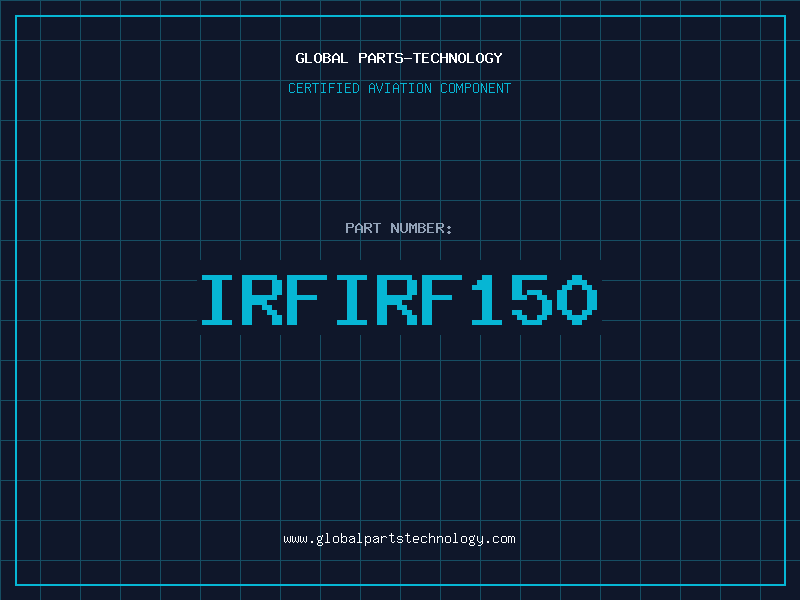Click the digit 5 in the part number
Image resolution: width=800 pixels, height=600 pixels.
532,300
